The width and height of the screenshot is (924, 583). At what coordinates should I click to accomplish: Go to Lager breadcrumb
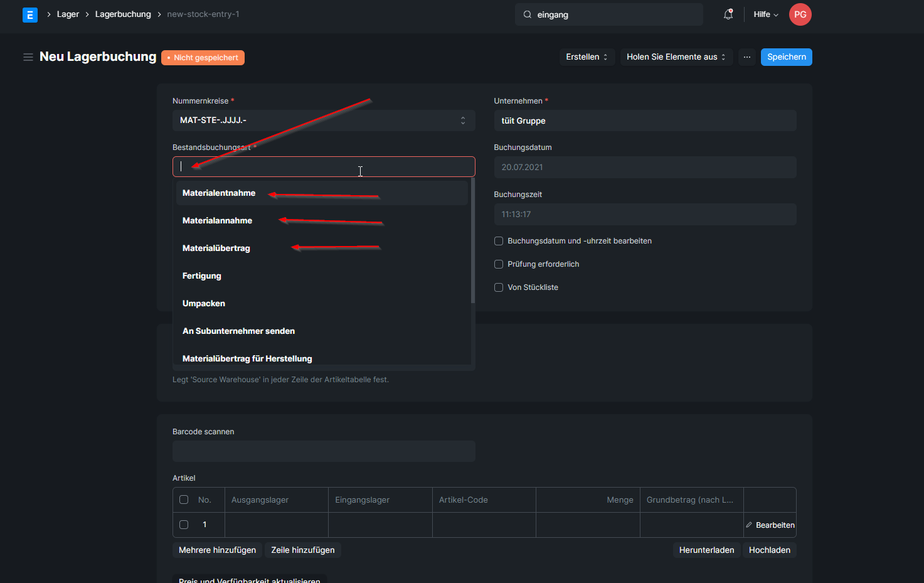tap(68, 14)
